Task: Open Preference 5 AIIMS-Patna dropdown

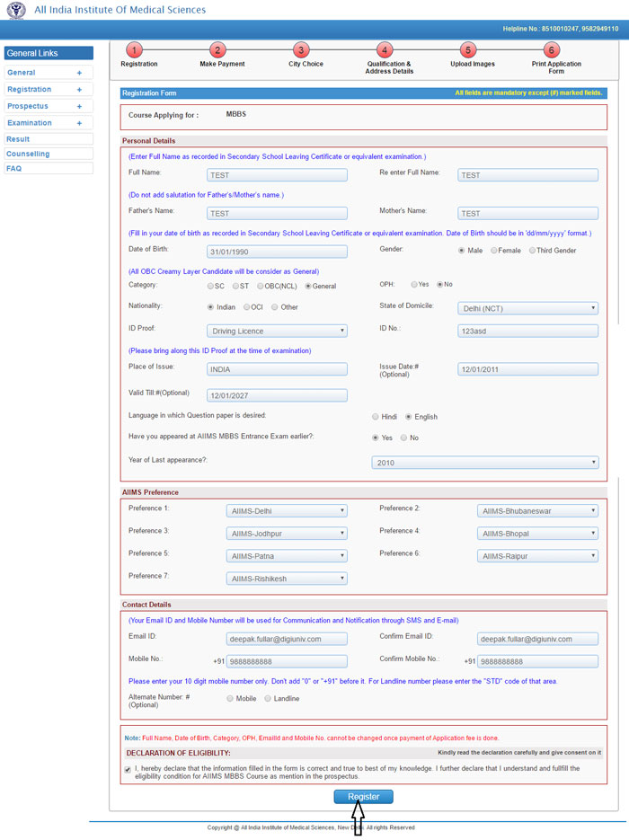Action: point(287,555)
